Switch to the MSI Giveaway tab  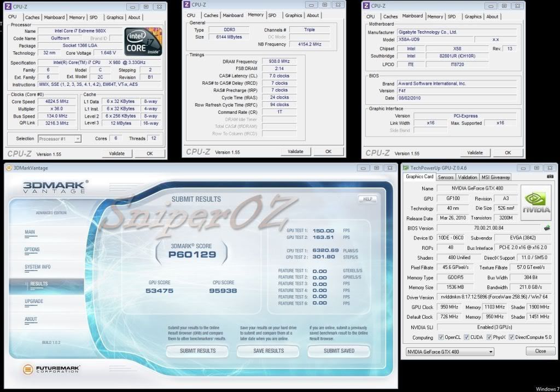click(495, 177)
